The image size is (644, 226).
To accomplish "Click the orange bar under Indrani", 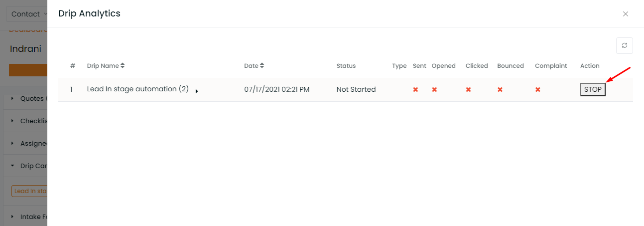I will point(28,70).
